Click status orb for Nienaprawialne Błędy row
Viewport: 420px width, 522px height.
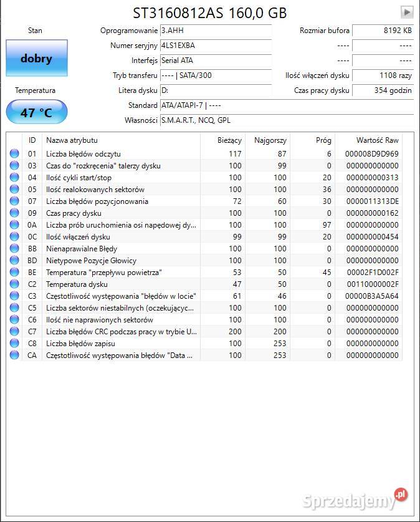pyautogui.click(x=14, y=249)
